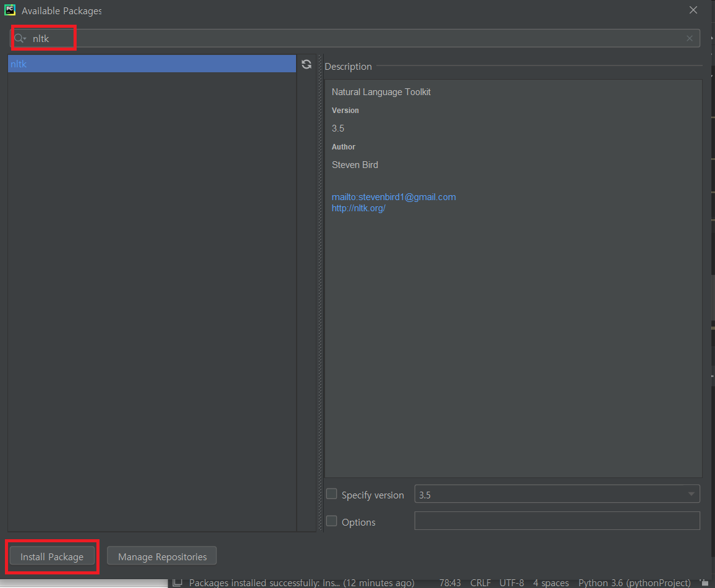The width and height of the screenshot is (715, 588).
Task: Click the Options text field
Action: pos(557,521)
